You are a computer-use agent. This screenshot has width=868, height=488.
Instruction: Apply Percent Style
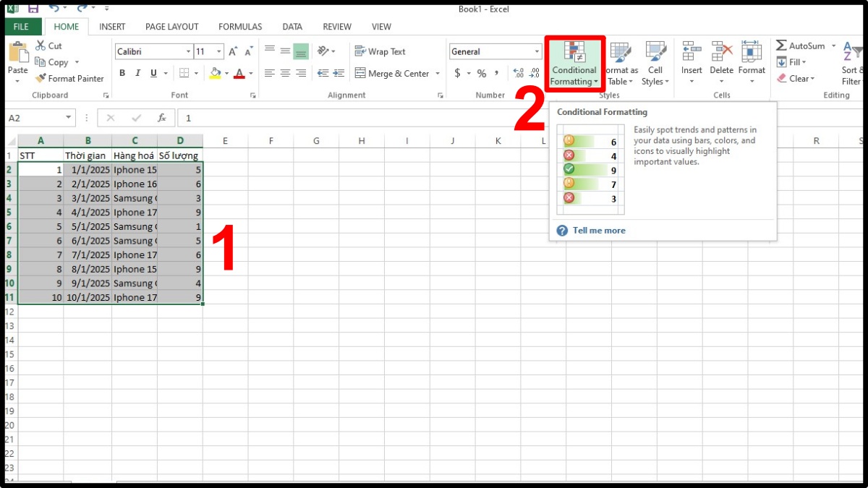point(482,73)
